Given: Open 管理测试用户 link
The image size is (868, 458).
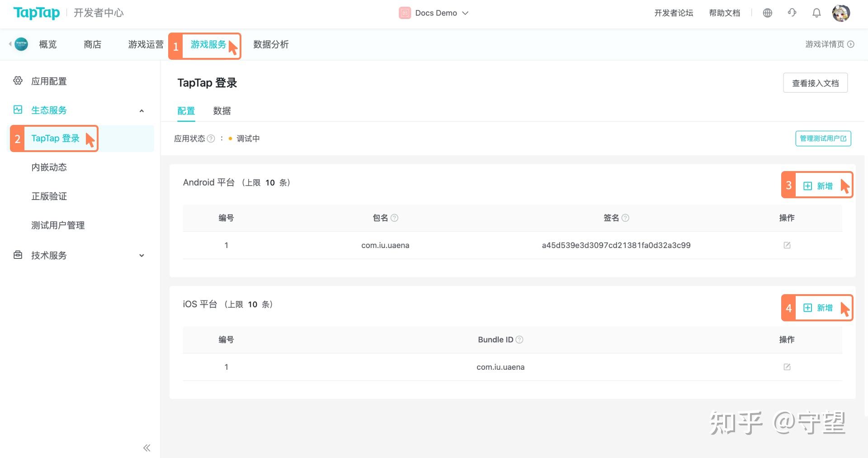Looking at the screenshot, I should point(823,138).
